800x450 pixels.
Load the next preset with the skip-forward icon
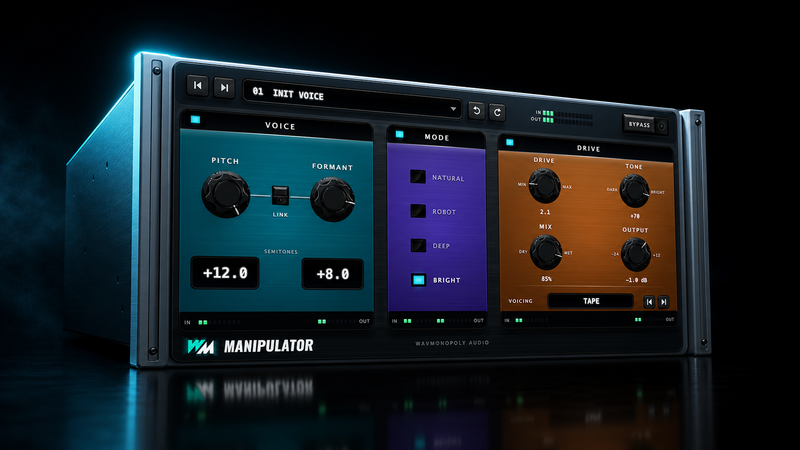point(224,88)
